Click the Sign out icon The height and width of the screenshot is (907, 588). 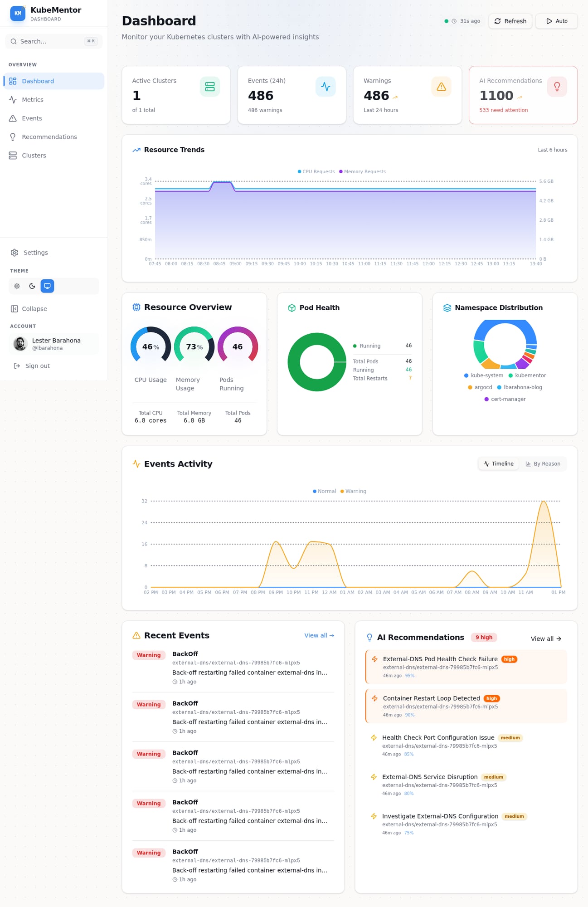click(17, 366)
